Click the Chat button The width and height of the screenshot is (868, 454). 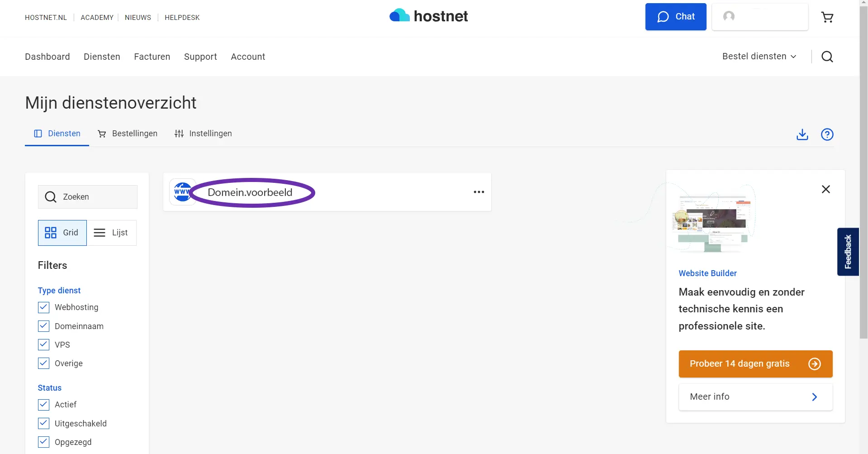coord(675,17)
